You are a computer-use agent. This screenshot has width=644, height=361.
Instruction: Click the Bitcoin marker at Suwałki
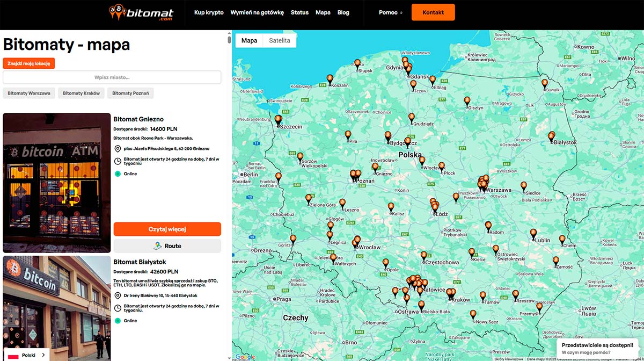(x=545, y=83)
